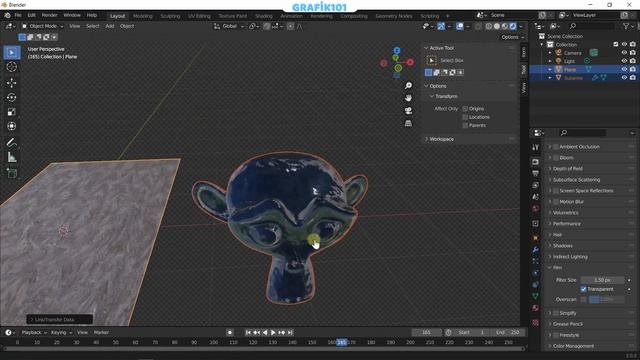This screenshot has width=640, height=360.
Task: Enable the Motion Blur checkbox
Action: [x=556, y=202]
